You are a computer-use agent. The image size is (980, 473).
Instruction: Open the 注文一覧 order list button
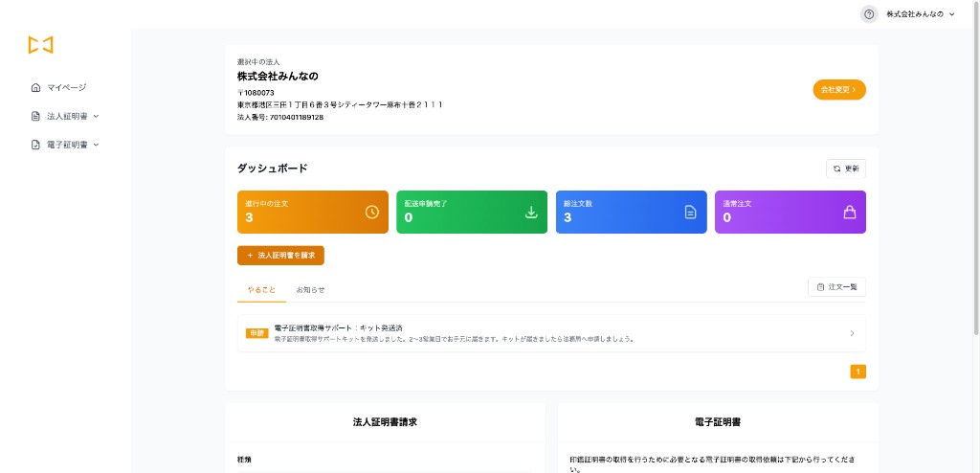click(x=836, y=287)
